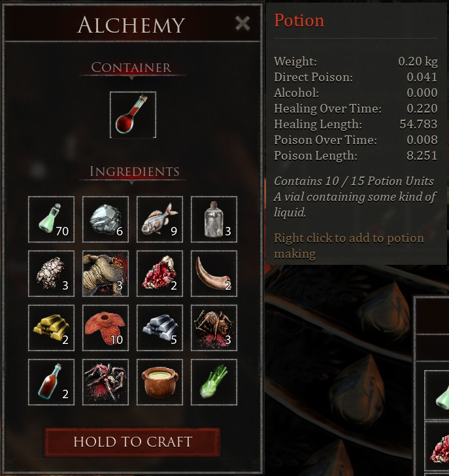Select the dead lizard creature ingredient
Viewport: 449px width, 476px height.
pos(105,273)
